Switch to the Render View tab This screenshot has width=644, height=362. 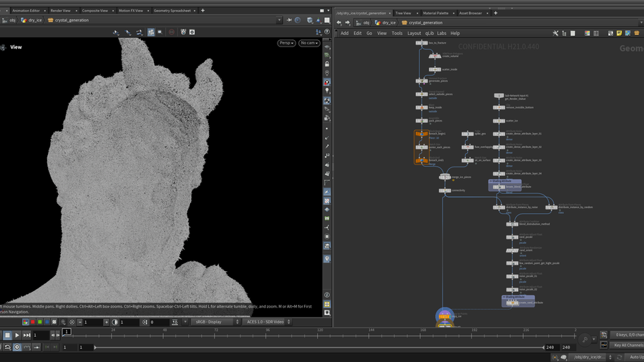60,11
